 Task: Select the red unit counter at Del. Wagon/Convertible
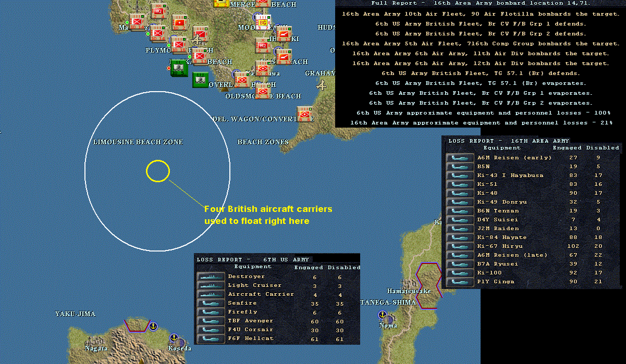pyautogui.click(x=304, y=114)
